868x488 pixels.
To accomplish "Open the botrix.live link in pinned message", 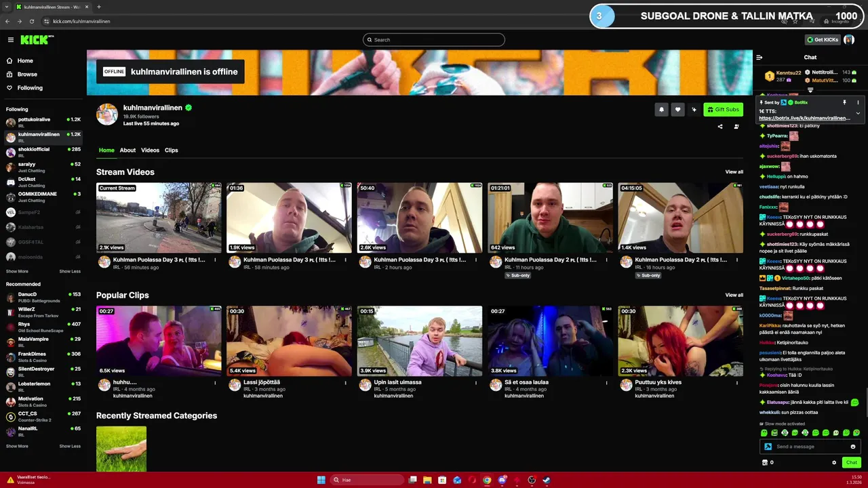I will pyautogui.click(x=804, y=118).
